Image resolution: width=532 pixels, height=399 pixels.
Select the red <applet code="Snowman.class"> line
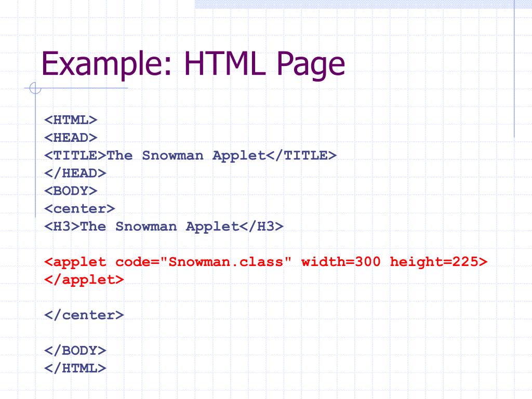pos(265,262)
